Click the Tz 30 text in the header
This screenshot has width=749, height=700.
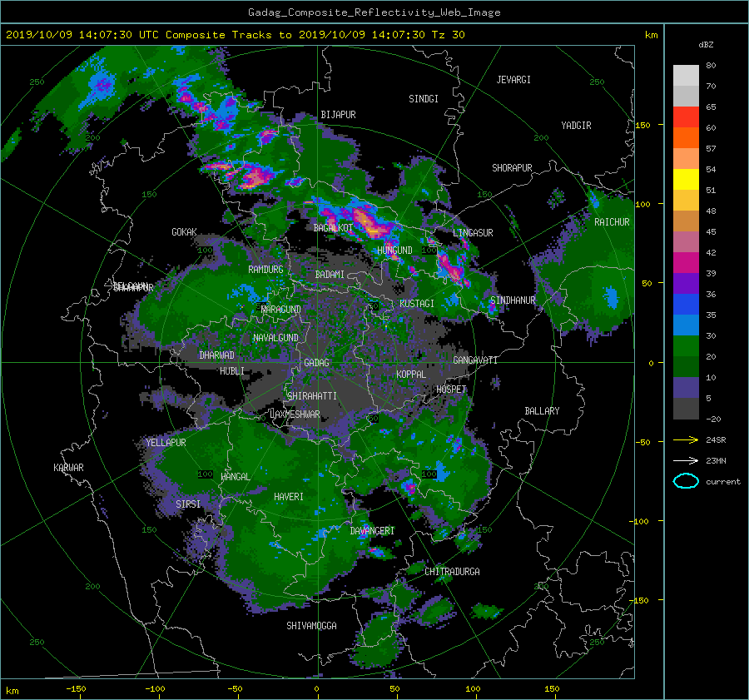[448, 35]
